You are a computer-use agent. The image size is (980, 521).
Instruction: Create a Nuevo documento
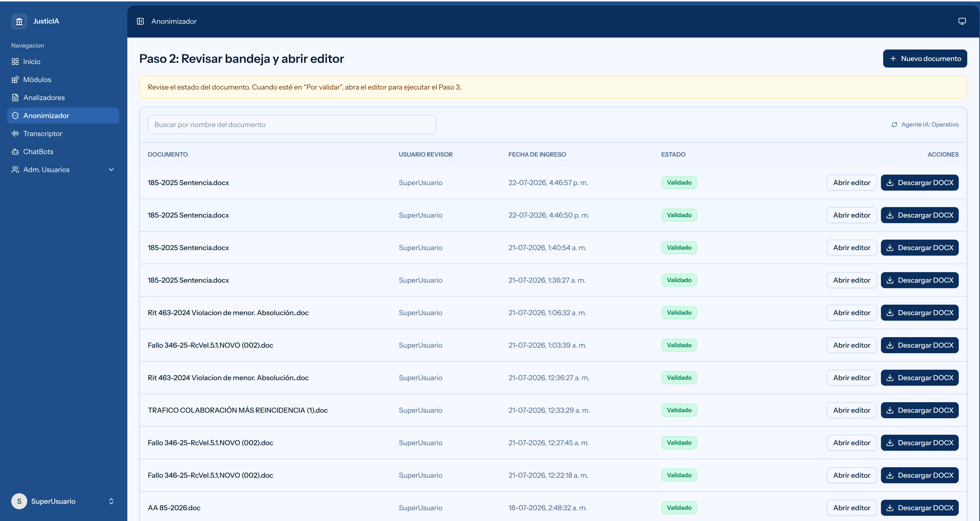click(925, 59)
